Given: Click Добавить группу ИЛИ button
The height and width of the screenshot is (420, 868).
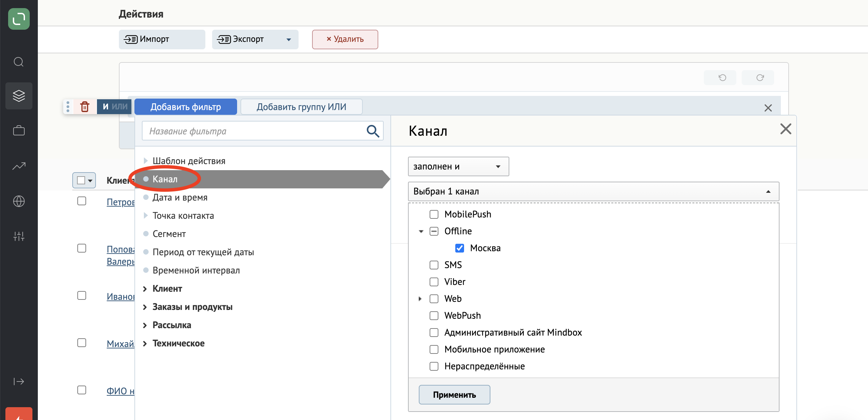Looking at the screenshot, I should point(301,107).
